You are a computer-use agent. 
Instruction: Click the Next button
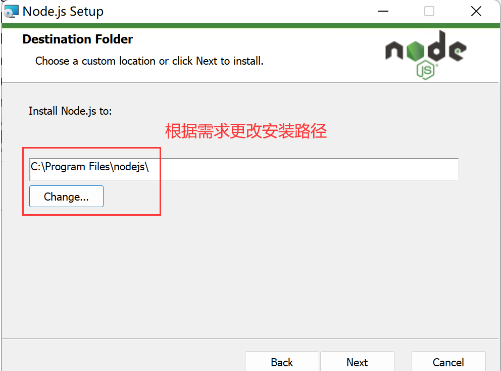357,362
